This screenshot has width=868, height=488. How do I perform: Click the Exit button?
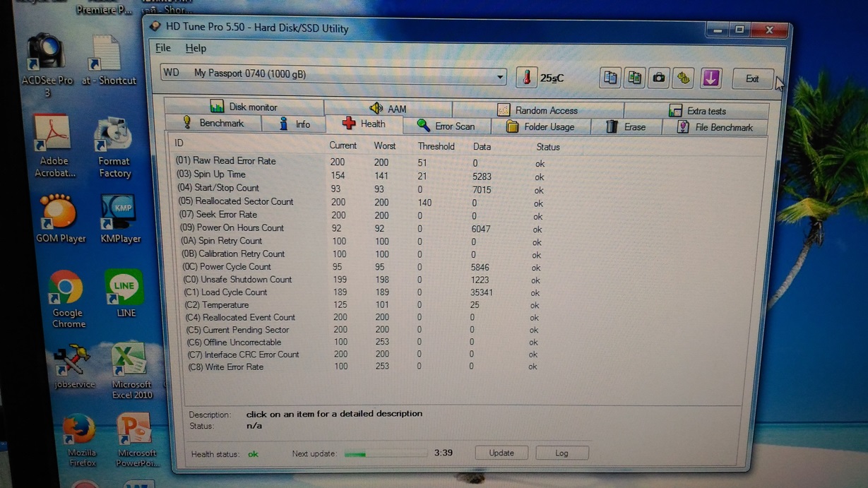(x=751, y=78)
